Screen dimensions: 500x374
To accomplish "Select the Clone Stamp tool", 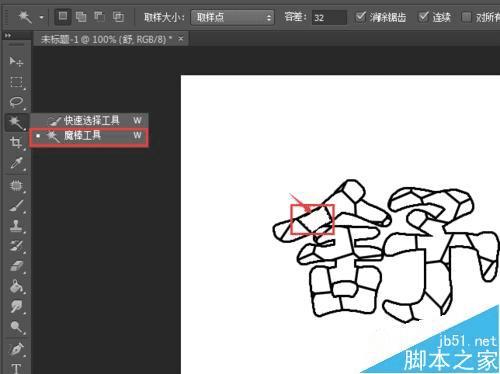I will pyautogui.click(x=16, y=226).
